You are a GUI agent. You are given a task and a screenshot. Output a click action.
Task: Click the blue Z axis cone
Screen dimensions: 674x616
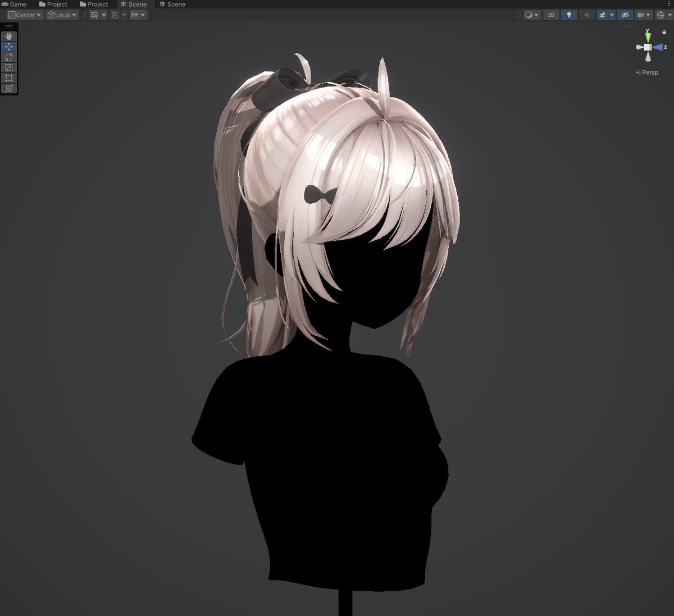tap(657, 47)
